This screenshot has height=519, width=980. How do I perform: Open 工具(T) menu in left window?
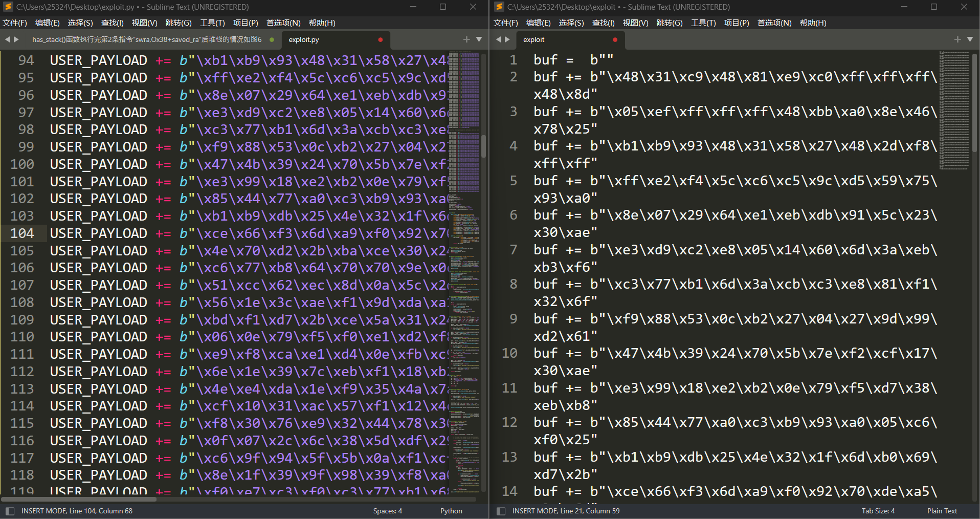[x=212, y=23]
